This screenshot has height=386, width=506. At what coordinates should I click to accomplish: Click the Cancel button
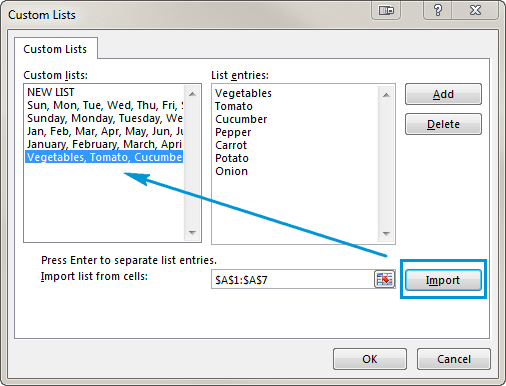click(x=454, y=359)
